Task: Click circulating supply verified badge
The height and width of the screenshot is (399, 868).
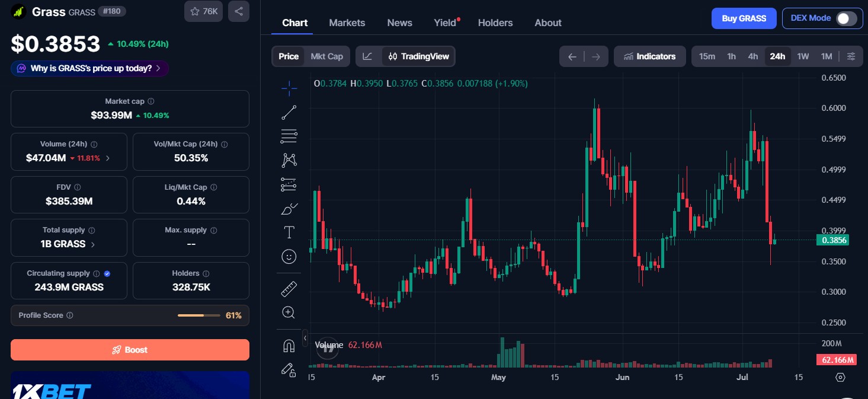Action: coord(107,273)
